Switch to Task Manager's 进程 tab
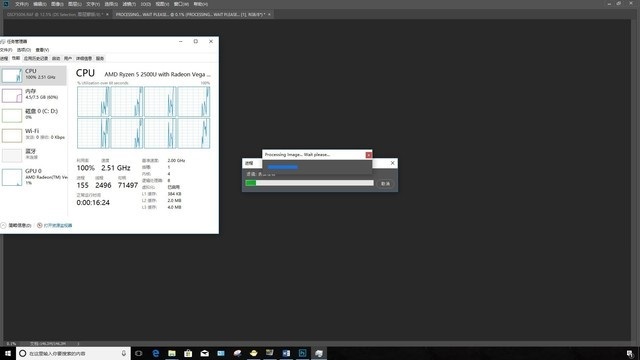 4,58
